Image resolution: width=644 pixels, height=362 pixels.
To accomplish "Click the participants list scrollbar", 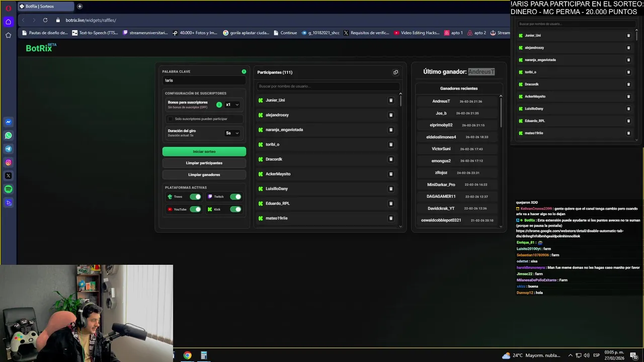I will pyautogui.click(x=400, y=100).
